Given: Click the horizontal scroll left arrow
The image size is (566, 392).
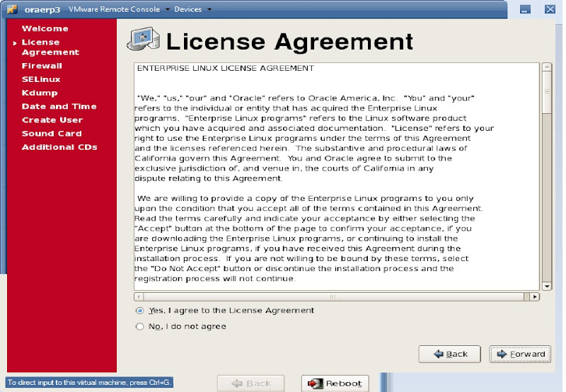Looking at the screenshot, I should [x=139, y=296].
